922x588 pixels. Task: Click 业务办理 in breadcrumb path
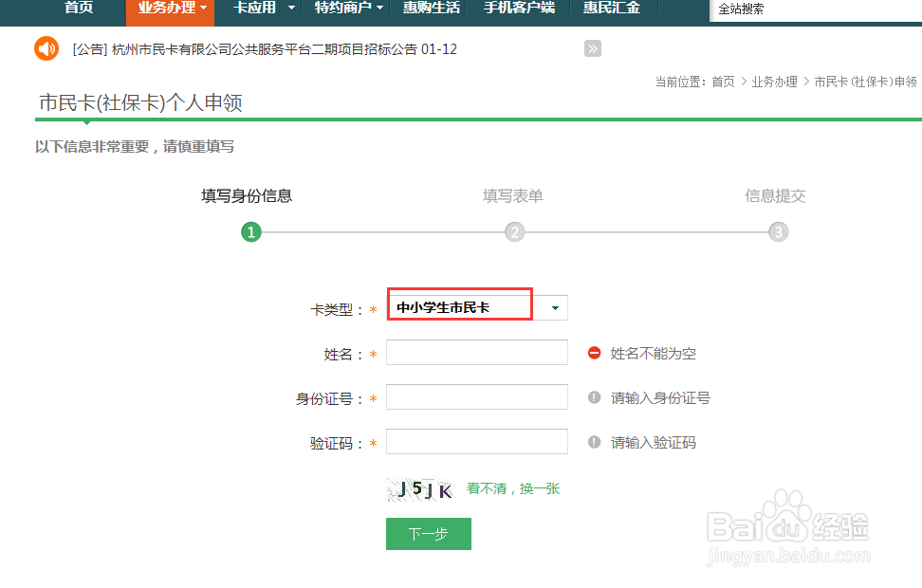click(x=774, y=82)
